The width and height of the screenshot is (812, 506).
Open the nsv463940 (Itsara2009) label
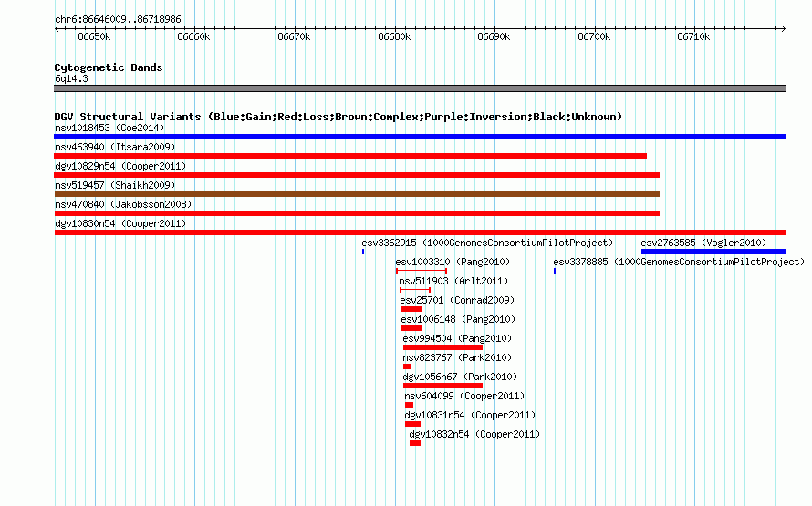(115, 147)
